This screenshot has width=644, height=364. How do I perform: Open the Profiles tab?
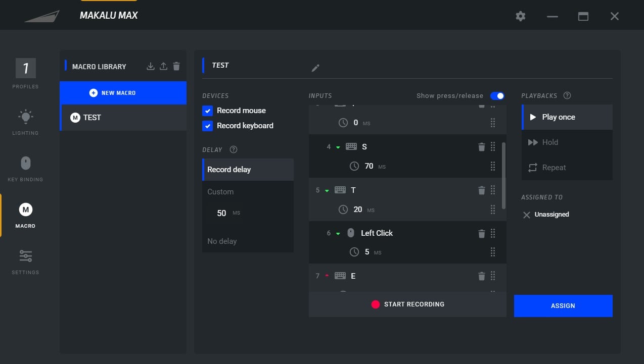[25, 74]
